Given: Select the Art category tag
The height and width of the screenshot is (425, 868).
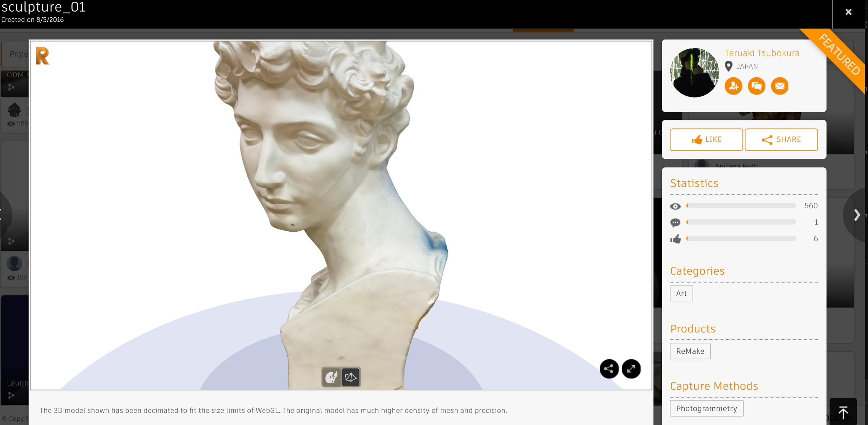Looking at the screenshot, I should [681, 293].
